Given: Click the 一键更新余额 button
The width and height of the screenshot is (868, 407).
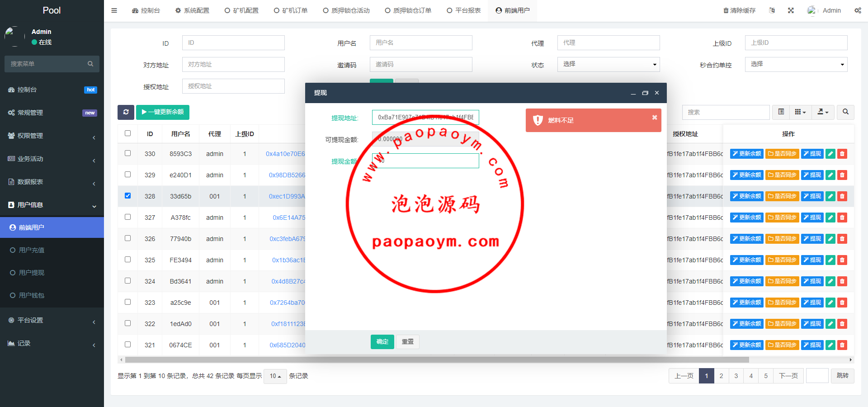Looking at the screenshot, I should (163, 112).
